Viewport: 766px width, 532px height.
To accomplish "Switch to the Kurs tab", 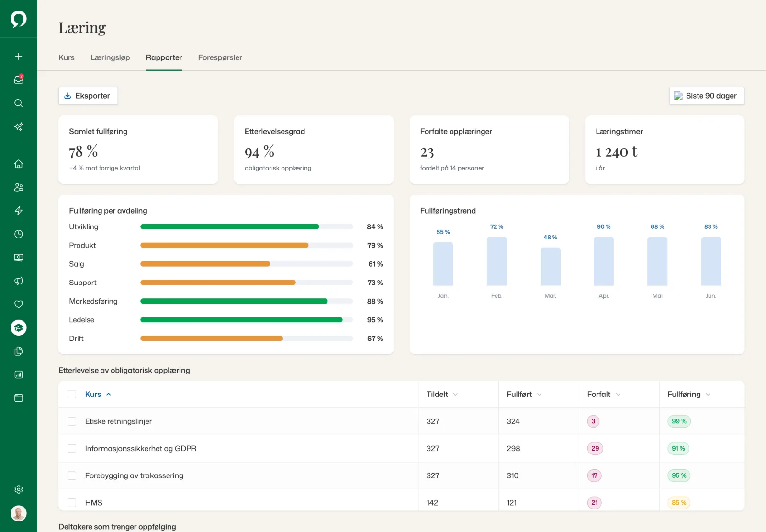I will click(67, 57).
